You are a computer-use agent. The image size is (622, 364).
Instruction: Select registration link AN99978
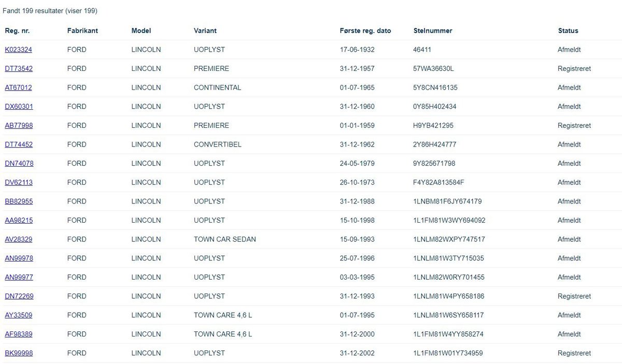pos(19,258)
